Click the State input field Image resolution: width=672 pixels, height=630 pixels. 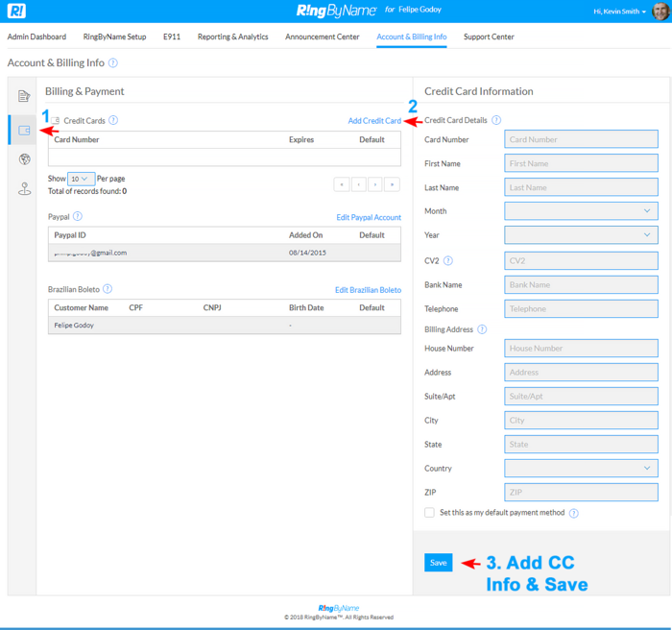tap(581, 445)
